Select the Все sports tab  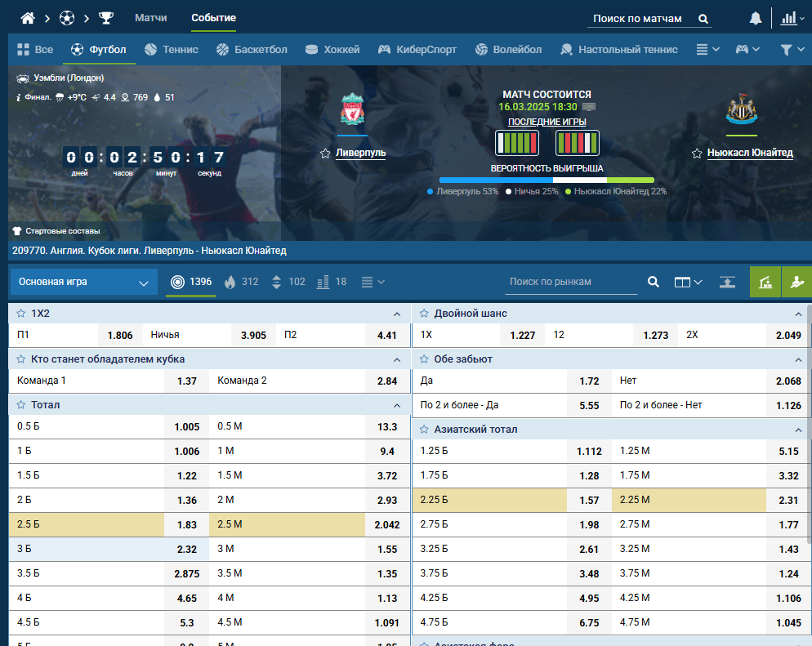35,50
